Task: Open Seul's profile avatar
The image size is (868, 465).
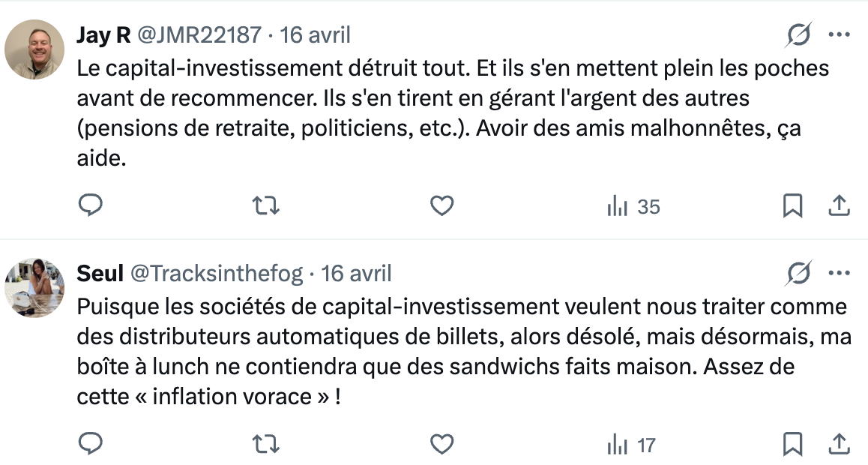Action: click(x=34, y=288)
